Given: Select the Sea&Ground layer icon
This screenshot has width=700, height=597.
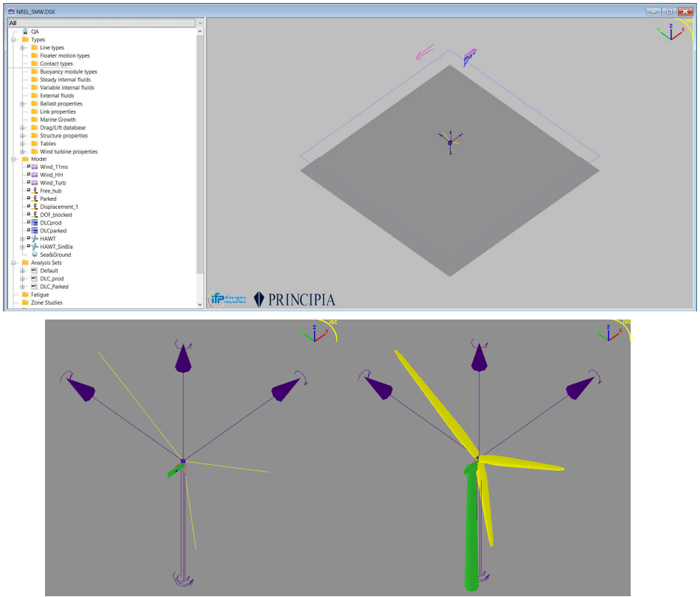Looking at the screenshot, I should 35,254.
